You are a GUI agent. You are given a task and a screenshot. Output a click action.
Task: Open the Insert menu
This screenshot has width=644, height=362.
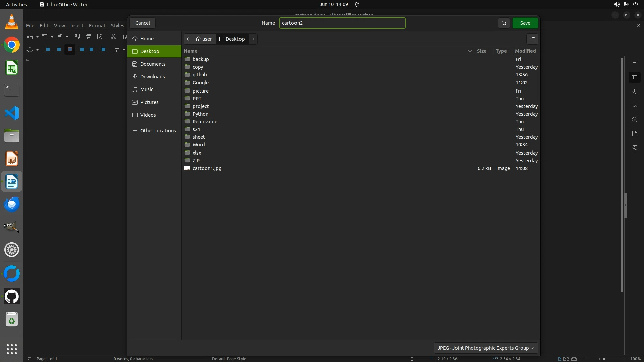tap(76, 26)
